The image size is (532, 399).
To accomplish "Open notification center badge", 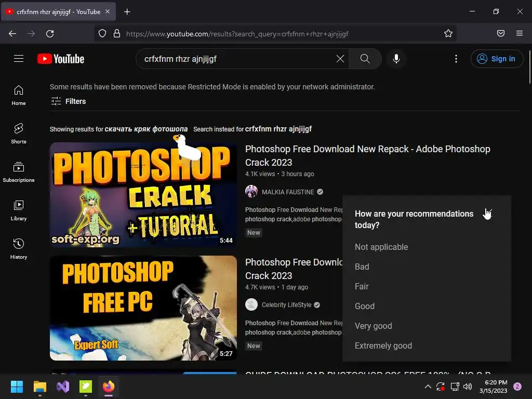I will coord(517,387).
